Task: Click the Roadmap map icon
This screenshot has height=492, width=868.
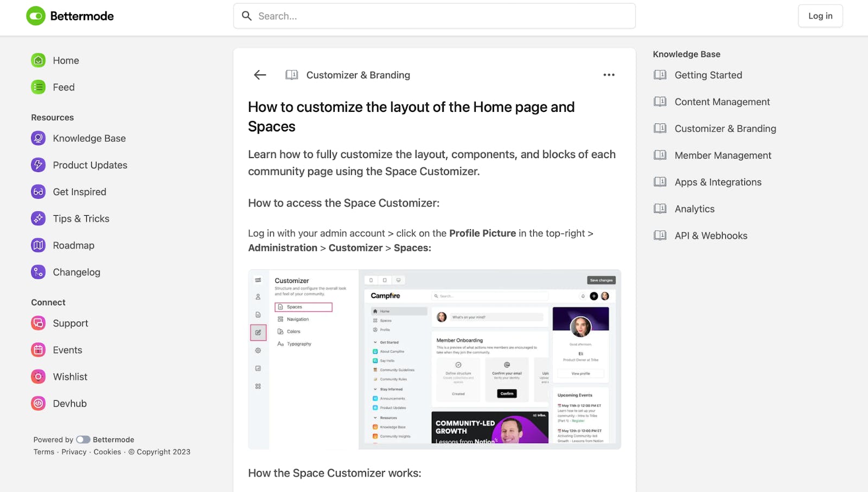Action: point(39,245)
